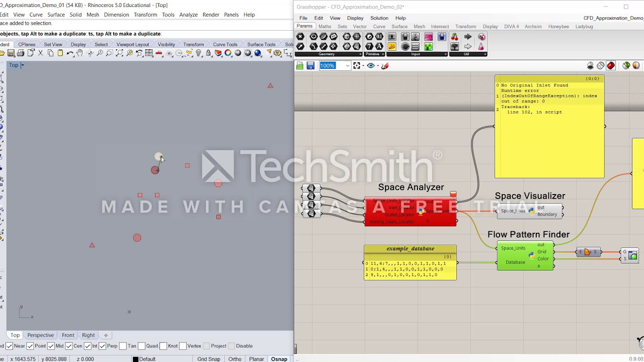Select the Space Visualizer component
The image size is (644, 362).
click(x=530, y=211)
